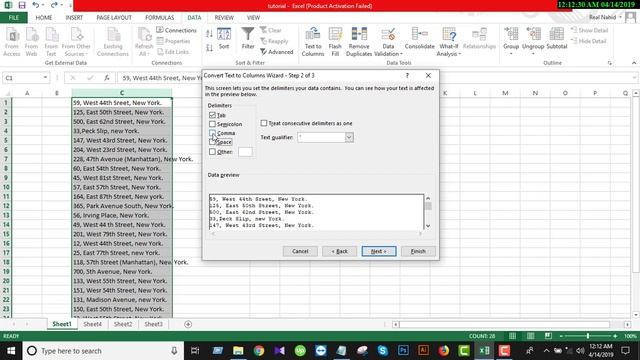Enable the Comma delimiter

coord(212,133)
